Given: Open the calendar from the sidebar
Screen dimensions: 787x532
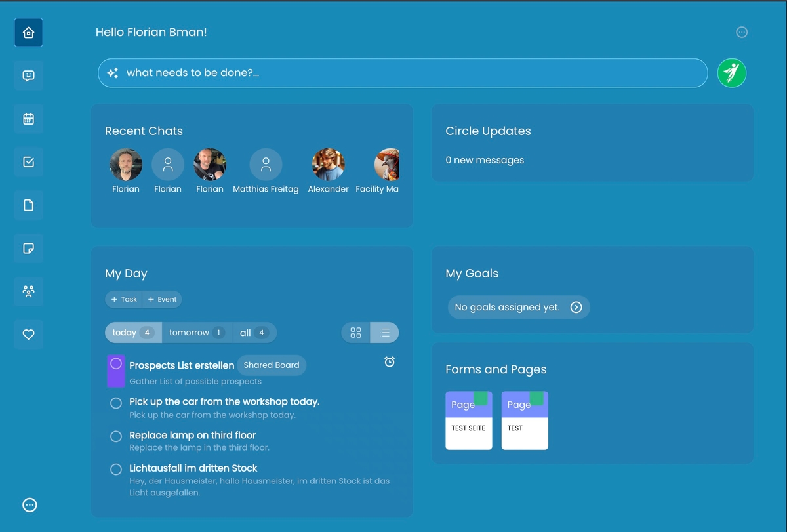Looking at the screenshot, I should (x=28, y=119).
